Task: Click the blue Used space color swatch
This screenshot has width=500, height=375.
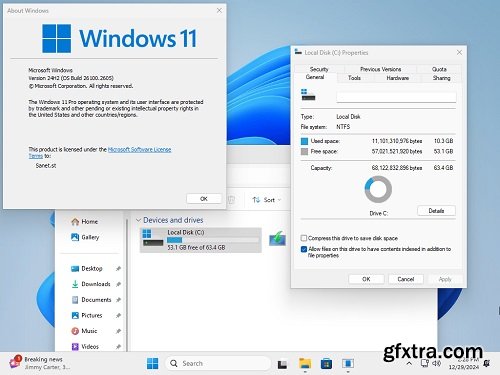Action: point(304,141)
